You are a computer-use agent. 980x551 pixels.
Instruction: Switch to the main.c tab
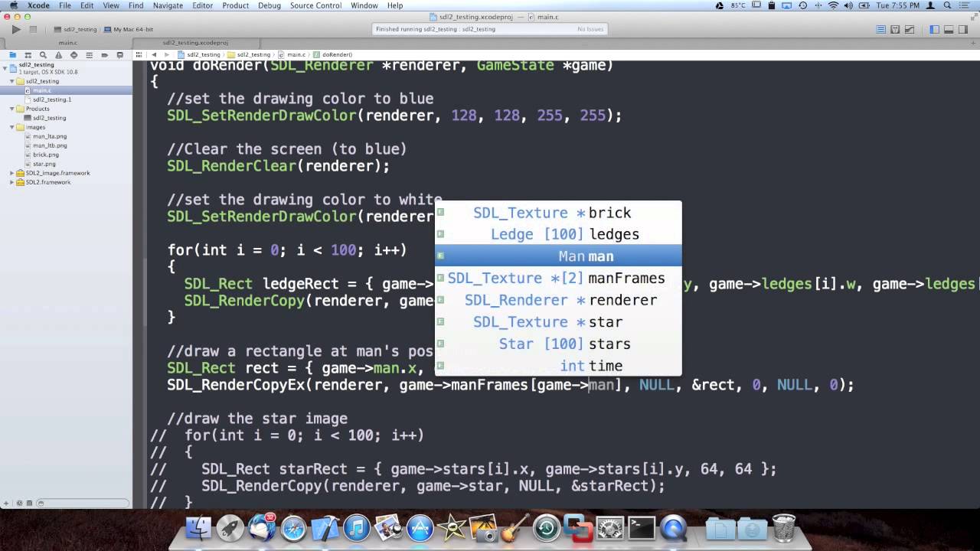[x=67, y=43]
